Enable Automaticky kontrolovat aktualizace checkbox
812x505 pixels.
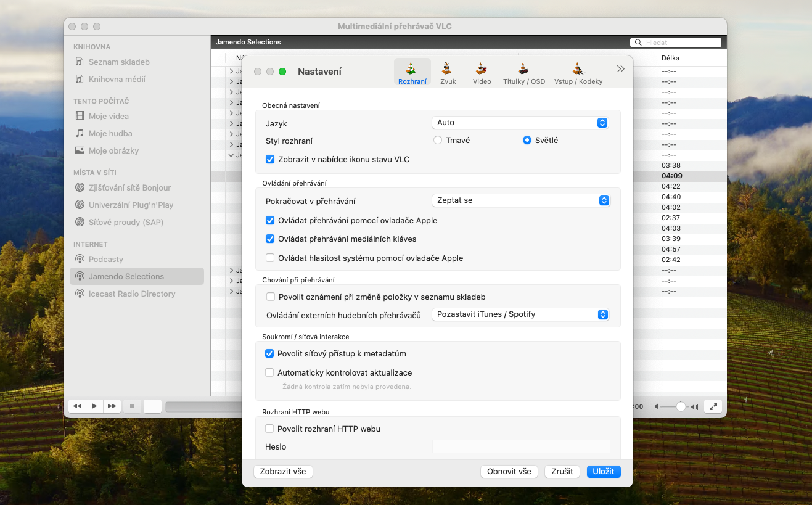(269, 372)
